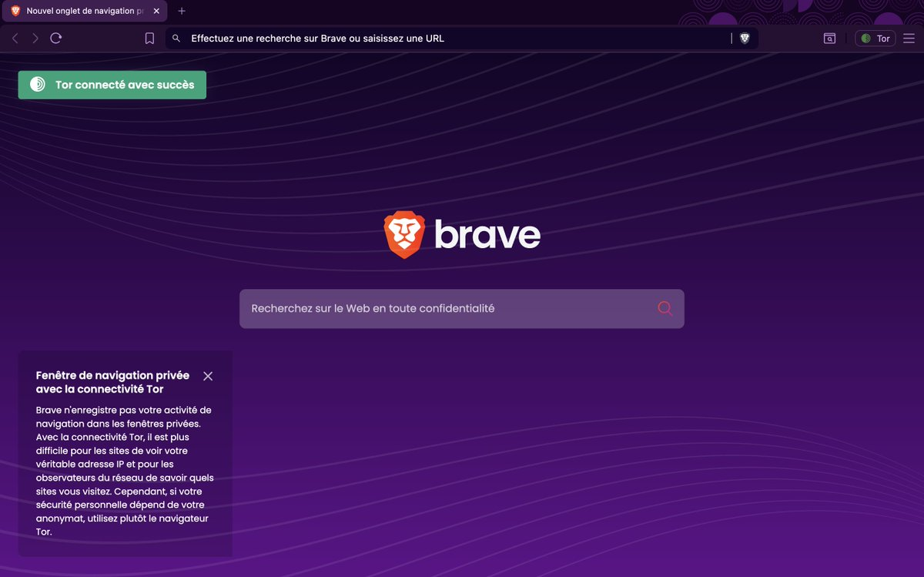Open a new tab with plus button
This screenshot has width=924, height=577.
[x=182, y=11]
